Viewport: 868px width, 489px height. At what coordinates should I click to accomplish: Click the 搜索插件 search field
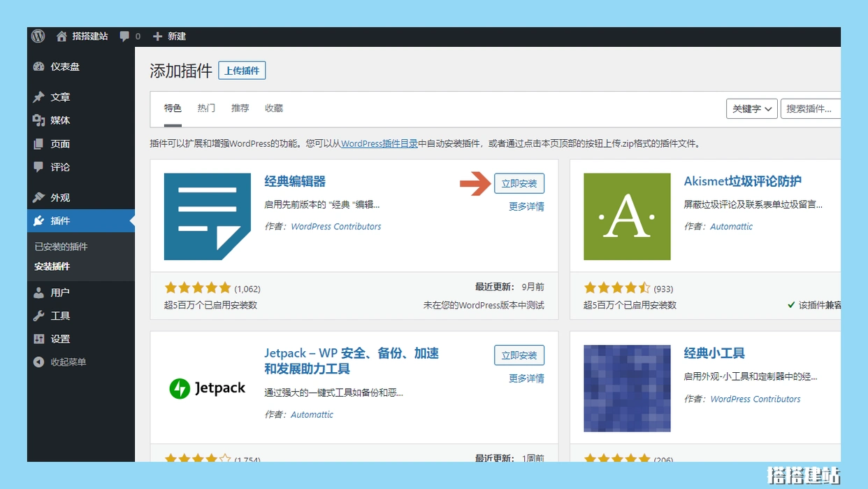click(811, 108)
